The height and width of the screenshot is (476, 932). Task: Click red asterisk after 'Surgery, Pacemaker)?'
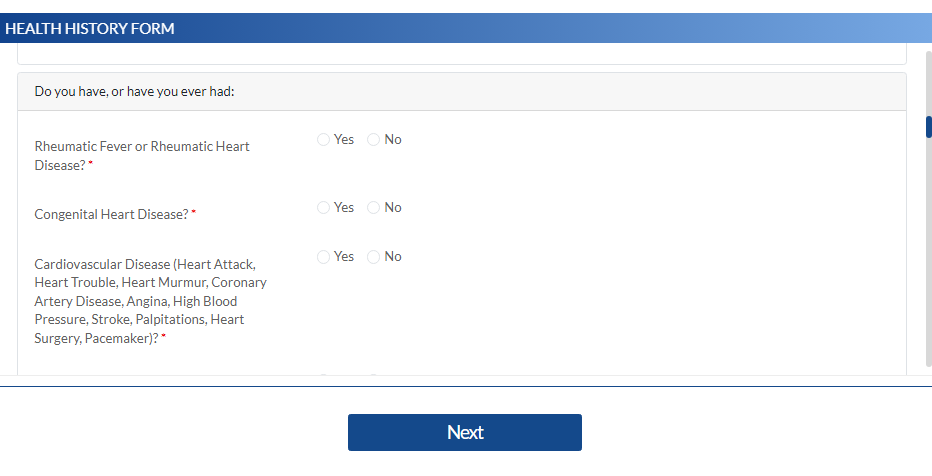(x=163, y=339)
